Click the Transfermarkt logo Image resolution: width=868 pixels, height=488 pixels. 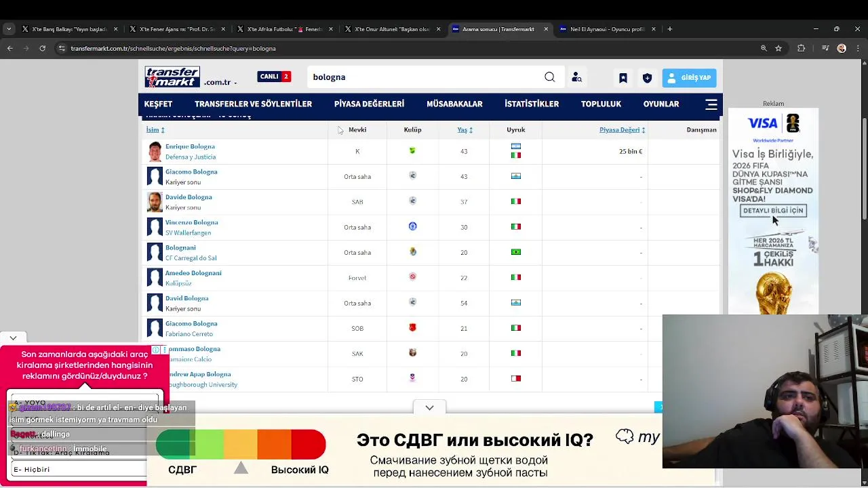tap(172, 77)
